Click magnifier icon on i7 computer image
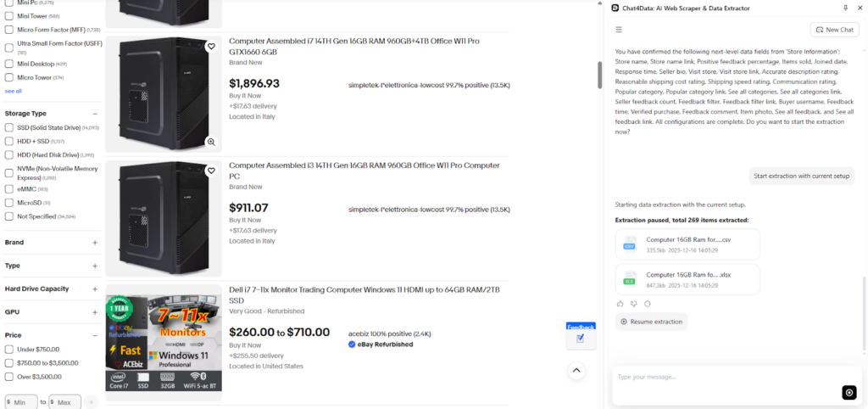Viewport: 868px width, 409px height. (211, 142)
